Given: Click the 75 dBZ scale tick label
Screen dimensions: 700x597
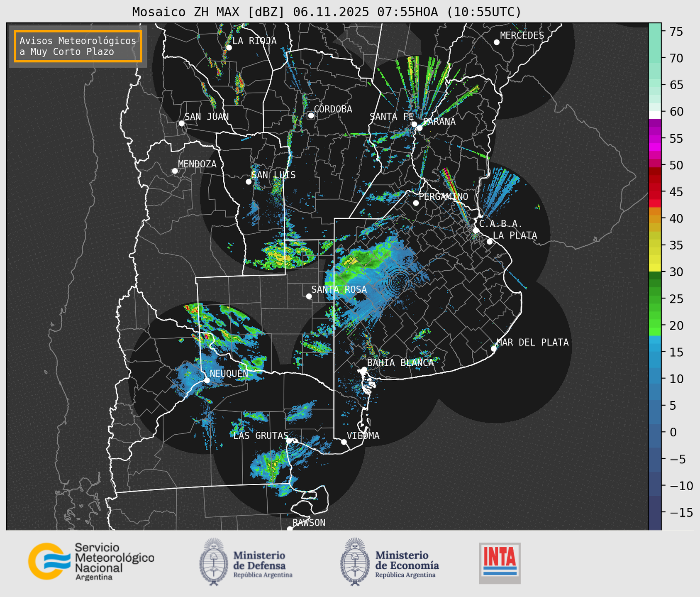Looking at the screenshot, I should coord(676,32).
